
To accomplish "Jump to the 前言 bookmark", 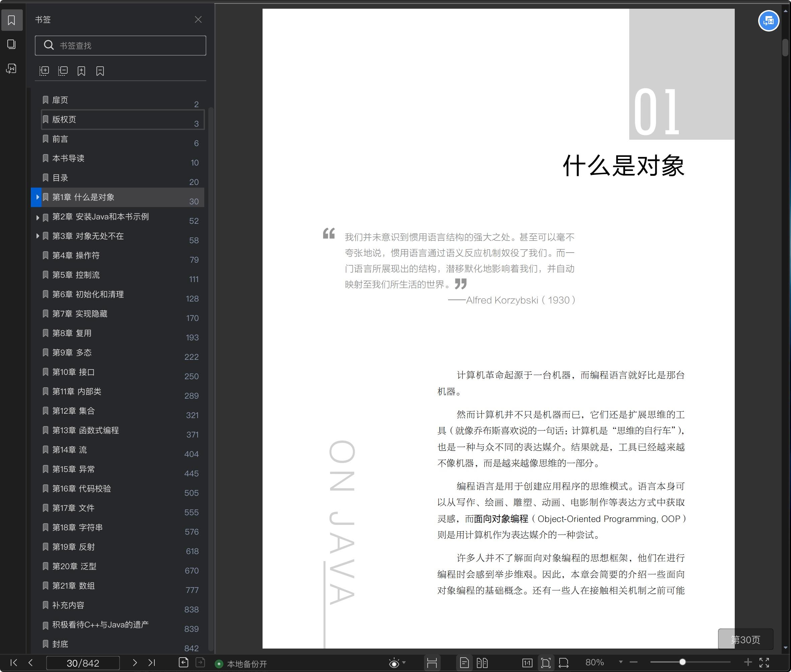I will [123, 139].
